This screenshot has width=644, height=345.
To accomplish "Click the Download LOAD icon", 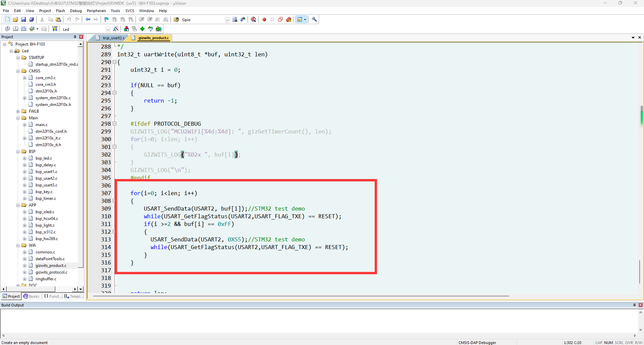I will coord(55,29).
